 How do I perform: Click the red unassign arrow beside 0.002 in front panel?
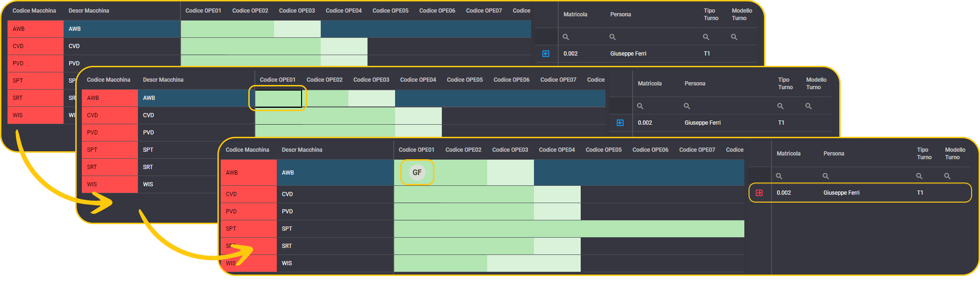(759, 193)
